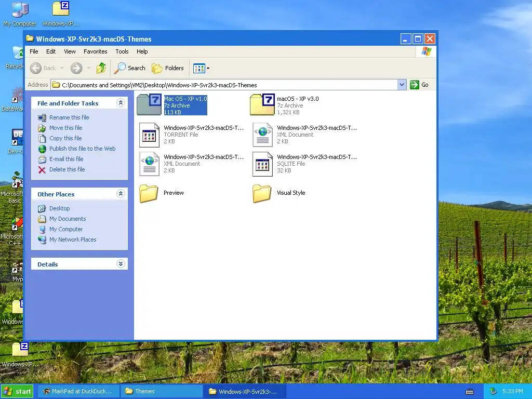
Task: Click the Up folder toolbar icon
Action: click(101, 68)
